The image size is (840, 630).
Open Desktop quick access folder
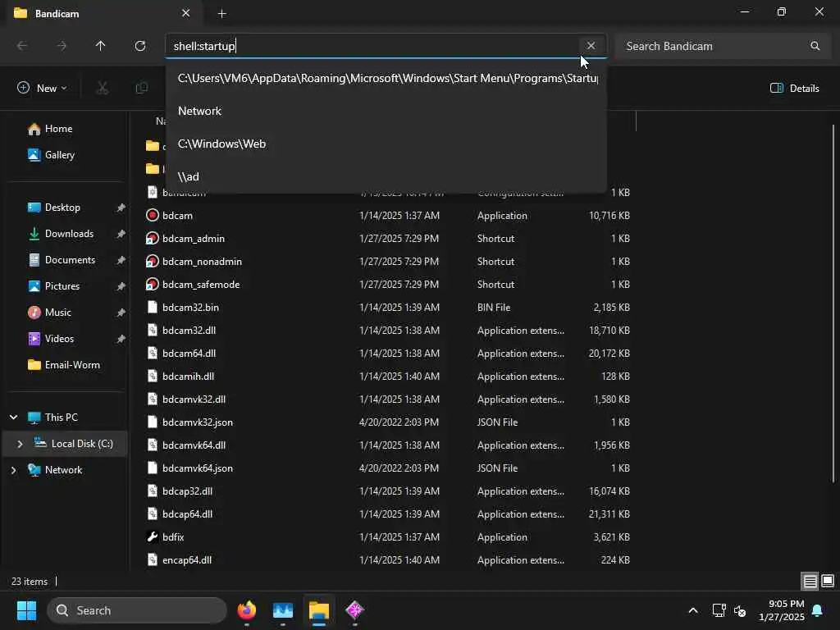coord(62,208)
